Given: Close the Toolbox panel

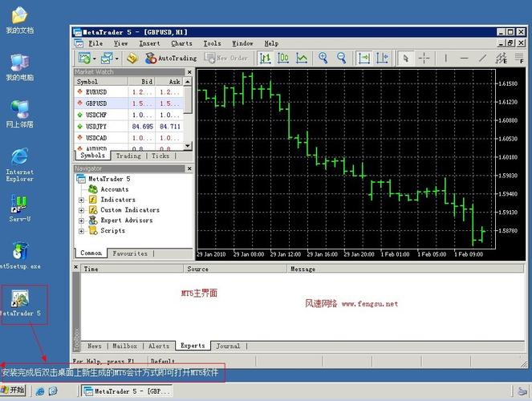Looking at the screenshot, I should [75, 267].
